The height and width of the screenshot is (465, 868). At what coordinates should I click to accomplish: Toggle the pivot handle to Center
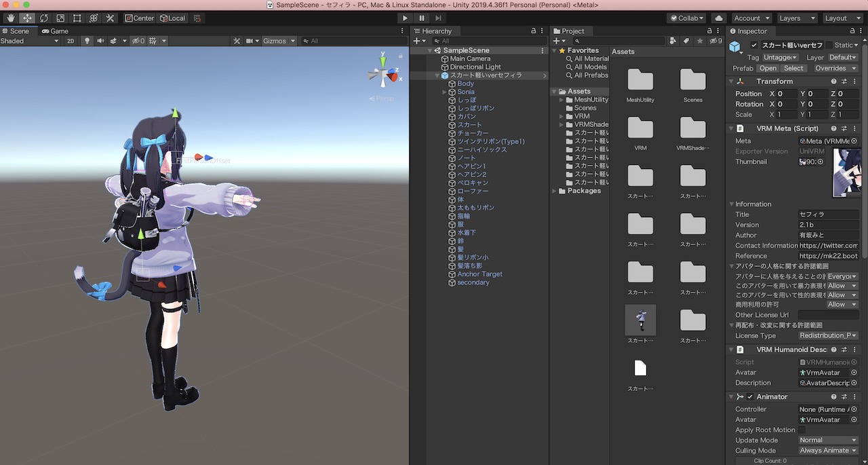(139, 18)
